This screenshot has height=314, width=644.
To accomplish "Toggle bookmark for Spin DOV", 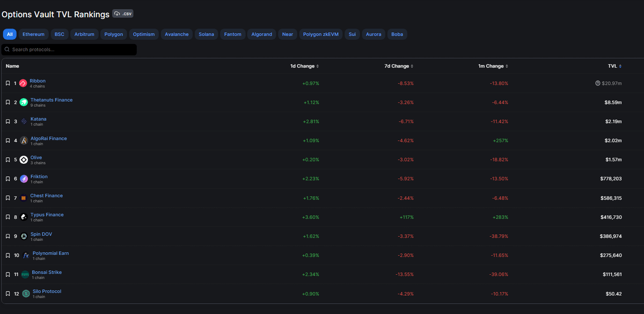I will (x=8, y=236).
